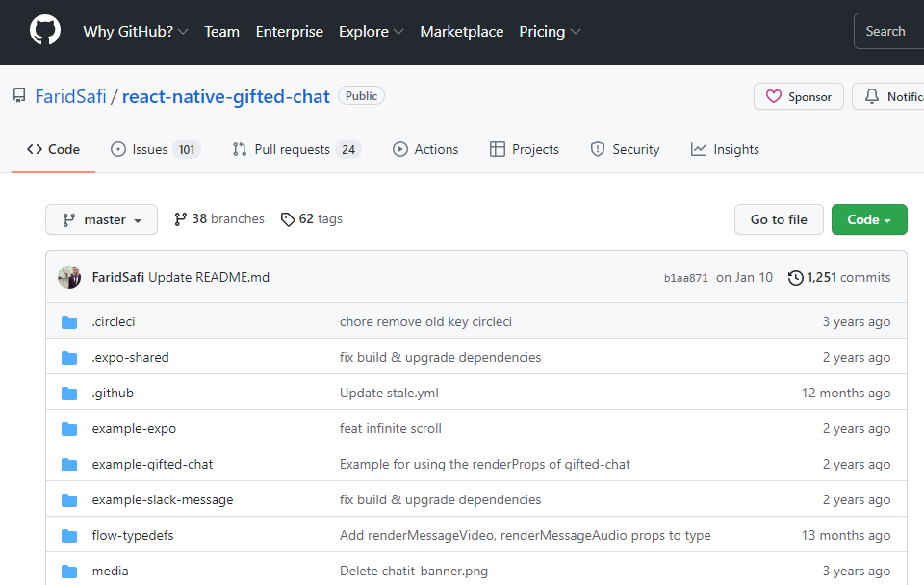This screenshot has width=924, height=585.
Task: Open the FaridSafi owner profile link
Action: [x=70, y=96]
